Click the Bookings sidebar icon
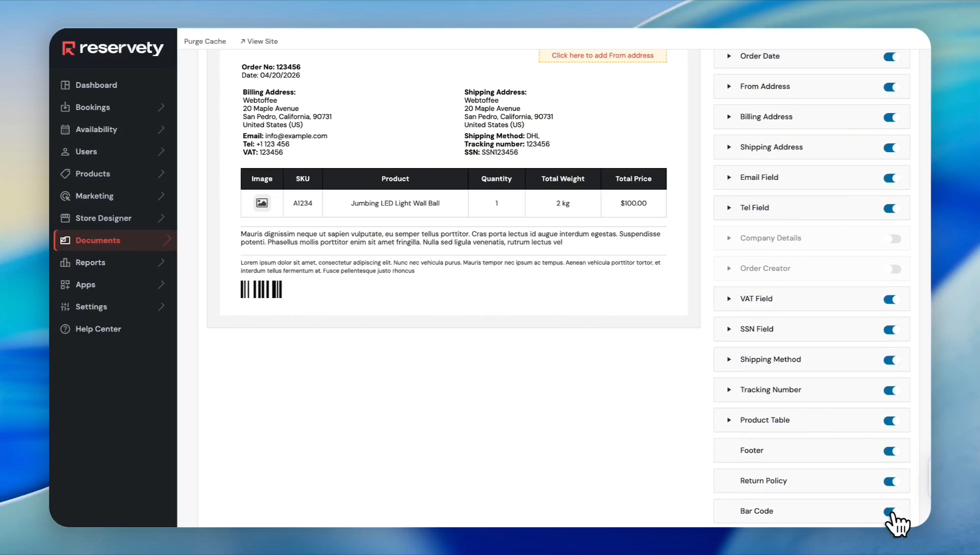This screenshot has width=980, height=555. pos(65,107)
